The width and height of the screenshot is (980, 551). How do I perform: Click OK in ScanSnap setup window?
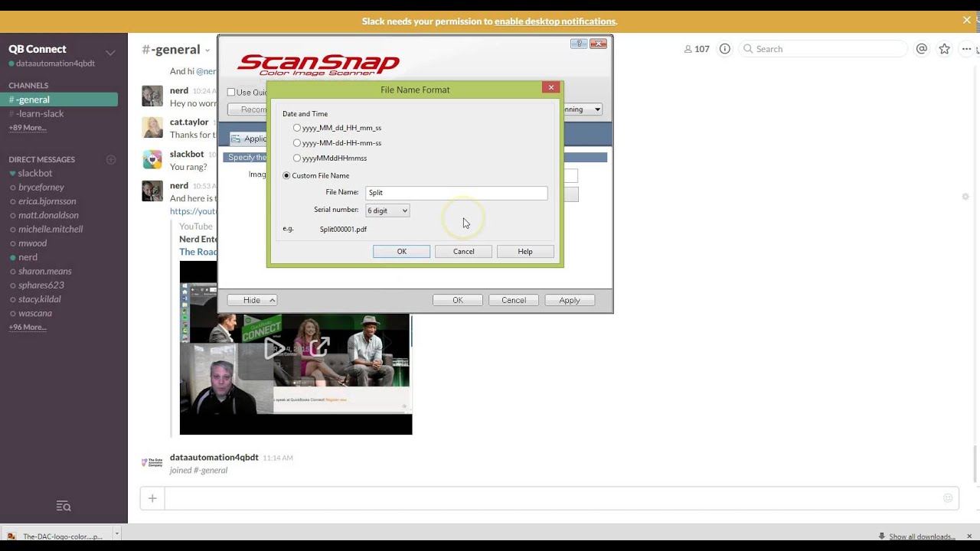pos(458,301)
